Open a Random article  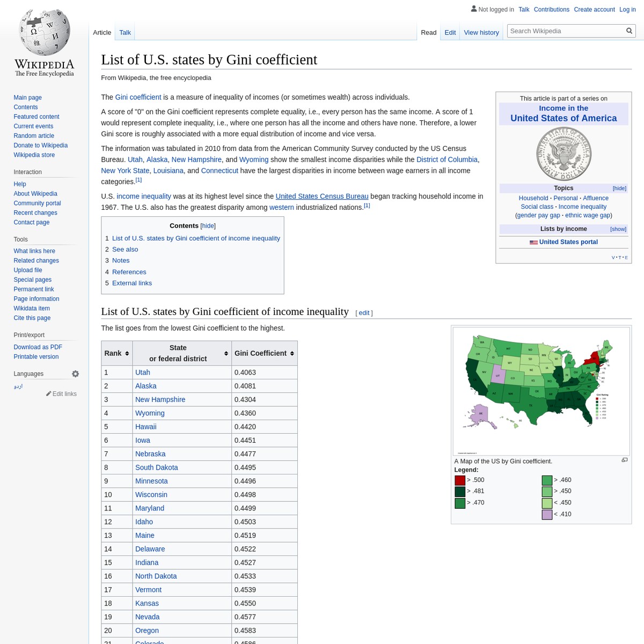[x=34, y=136]
